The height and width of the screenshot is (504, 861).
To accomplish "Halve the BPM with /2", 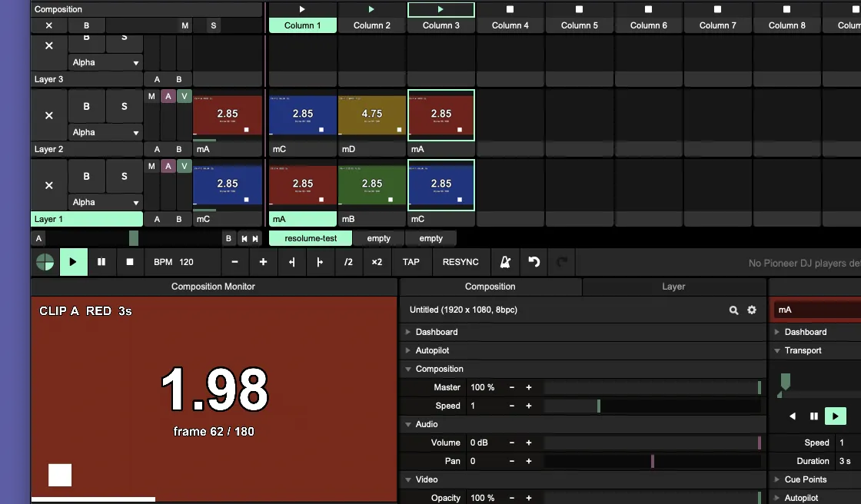I will coord(348,263).
